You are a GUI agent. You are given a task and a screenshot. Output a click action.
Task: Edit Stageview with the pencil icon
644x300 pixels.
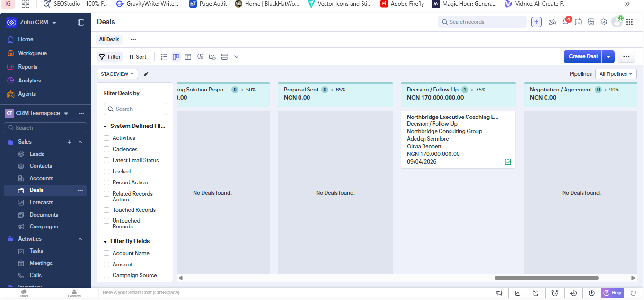pyautogui.click(x=146, y=74)
